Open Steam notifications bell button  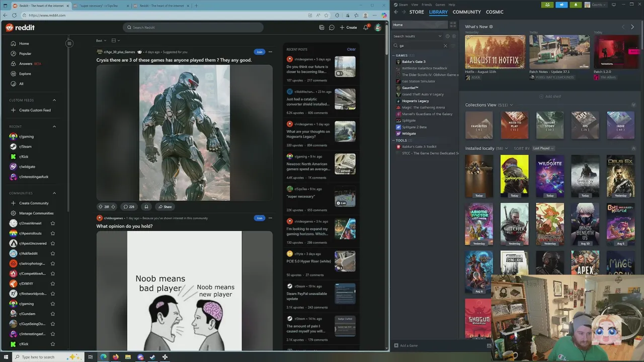576,5
